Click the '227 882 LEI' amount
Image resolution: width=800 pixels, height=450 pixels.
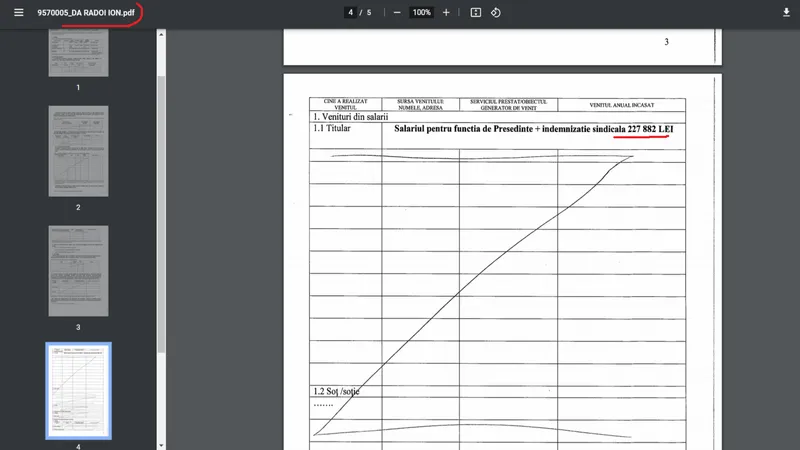click(x=650, y=129)
